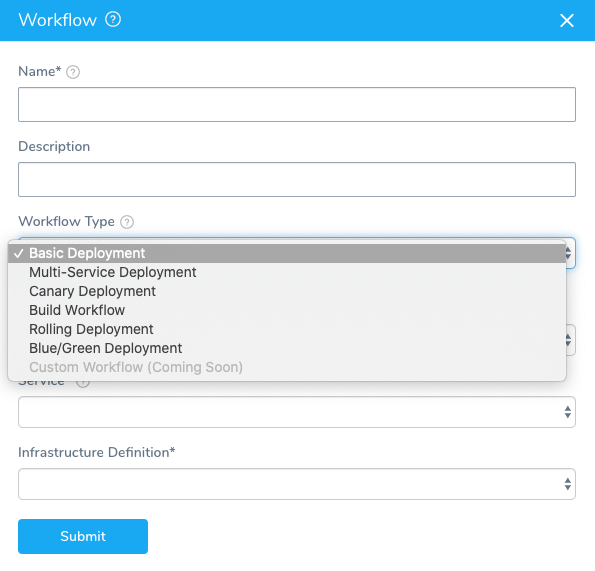Viewport: 595px width, 571px height.
Task: Click the Workflow Type dropdown arrows
Action: (x=568, y=253)
